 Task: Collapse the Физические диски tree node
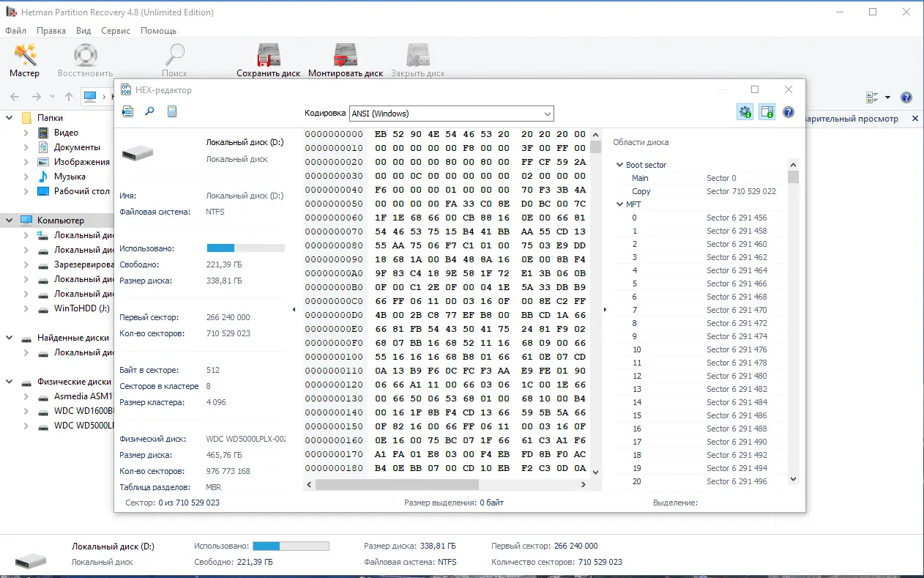click(10, 382)
